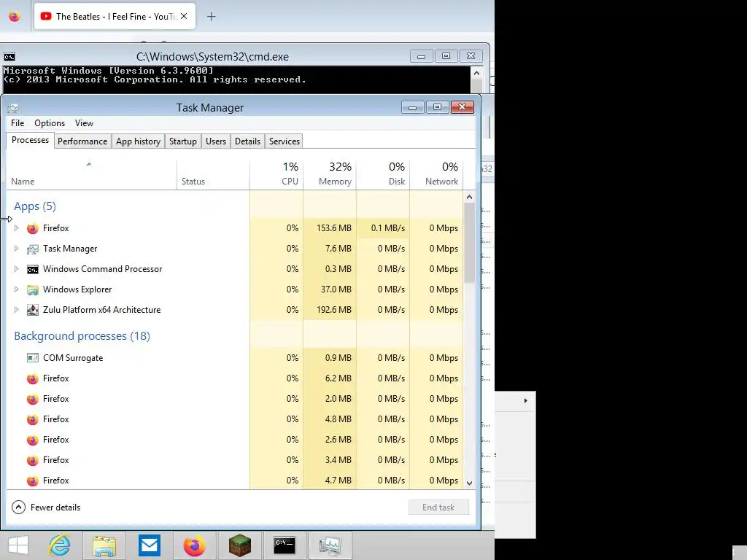Click the 0.1 MB/s Firefox disk value

click(x=388, y=228)
